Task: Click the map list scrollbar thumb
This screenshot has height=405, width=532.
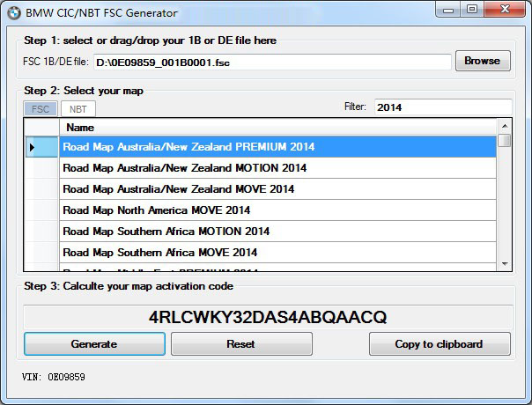Action: tap(505, 140)
